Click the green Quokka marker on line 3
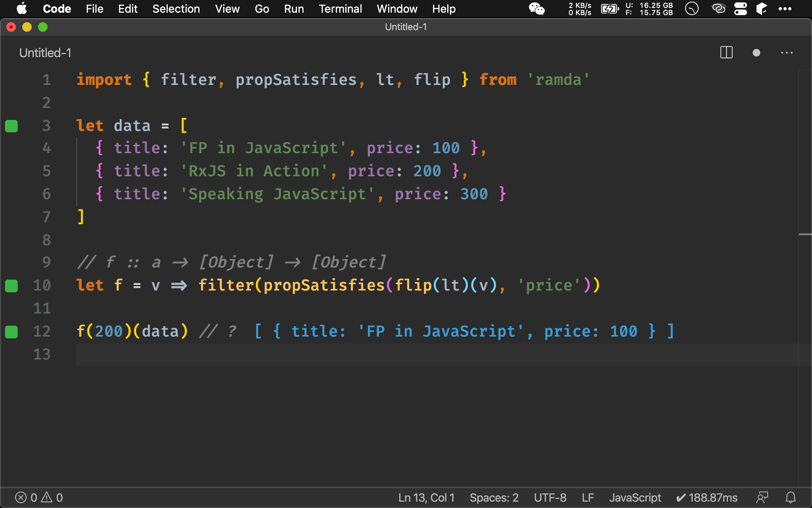The image size is (812, 508). point(11,126)
